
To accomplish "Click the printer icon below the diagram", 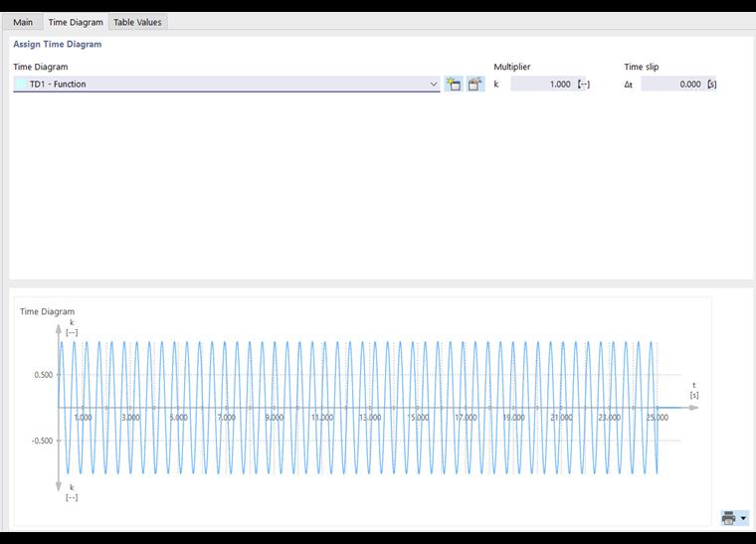I will (729, 518).
